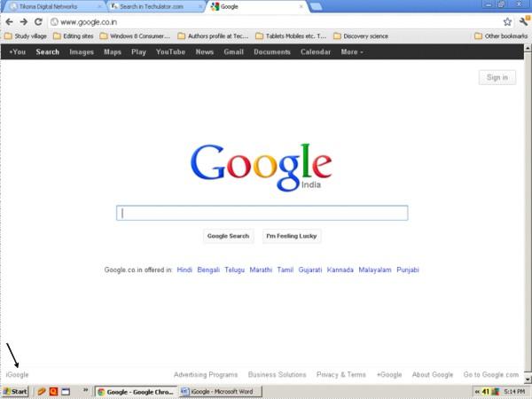Expand quick launch overflow chevron
The width and height of the screenshot is (532, 399).
[x=85, y=390]
